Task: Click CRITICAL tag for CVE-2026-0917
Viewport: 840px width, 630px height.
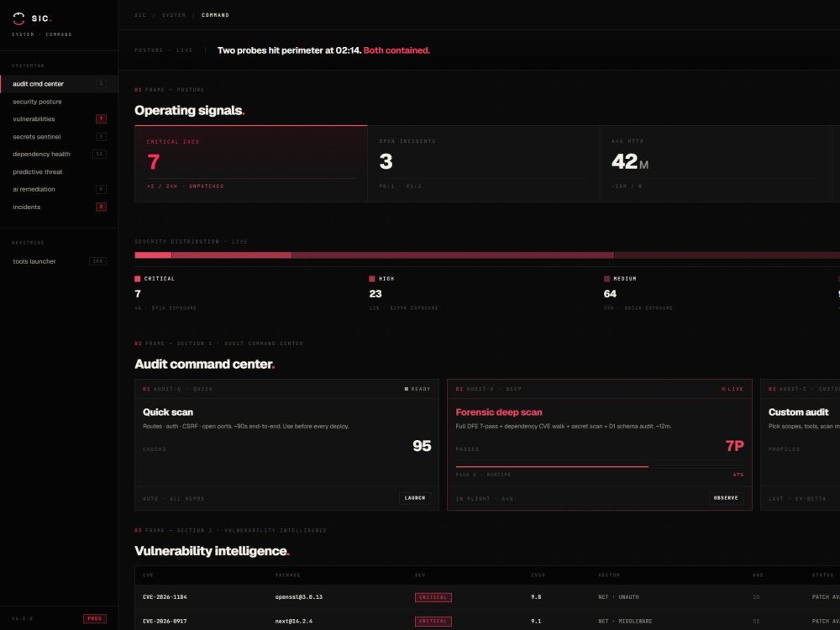Action: click(433, 622)
